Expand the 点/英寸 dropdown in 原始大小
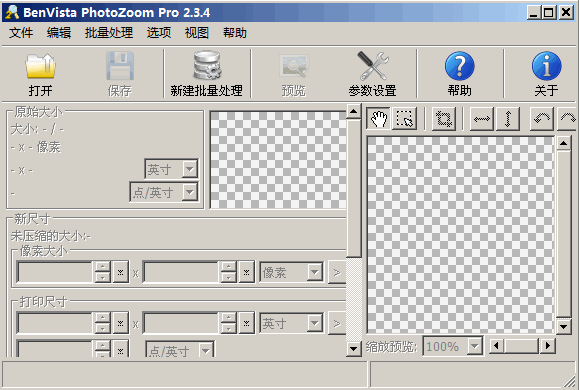 click(189, 192)
